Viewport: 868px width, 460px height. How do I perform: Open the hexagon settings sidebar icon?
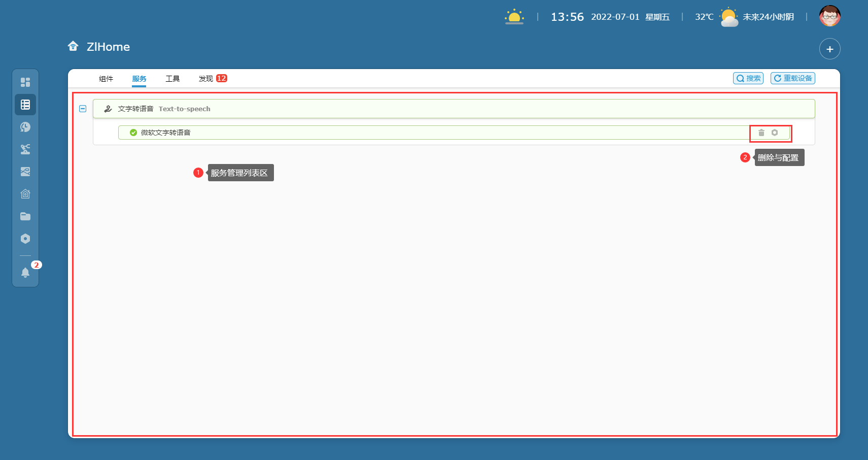tap(25, 239)
